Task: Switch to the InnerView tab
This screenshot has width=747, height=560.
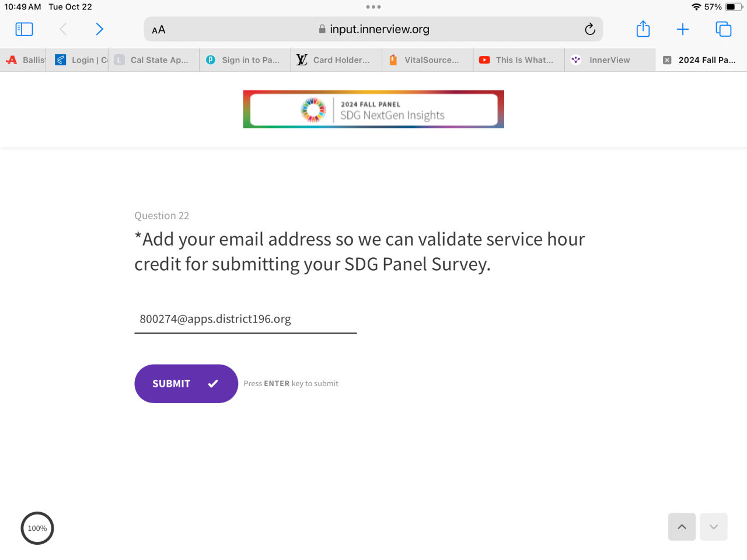Action: tap(609, 60)
